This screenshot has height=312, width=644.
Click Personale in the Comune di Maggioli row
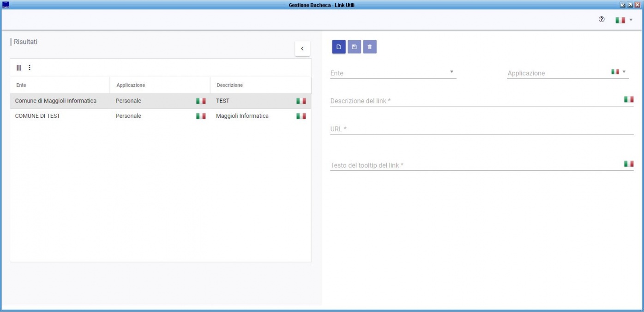pyautogui.click(x=128, y=101)
